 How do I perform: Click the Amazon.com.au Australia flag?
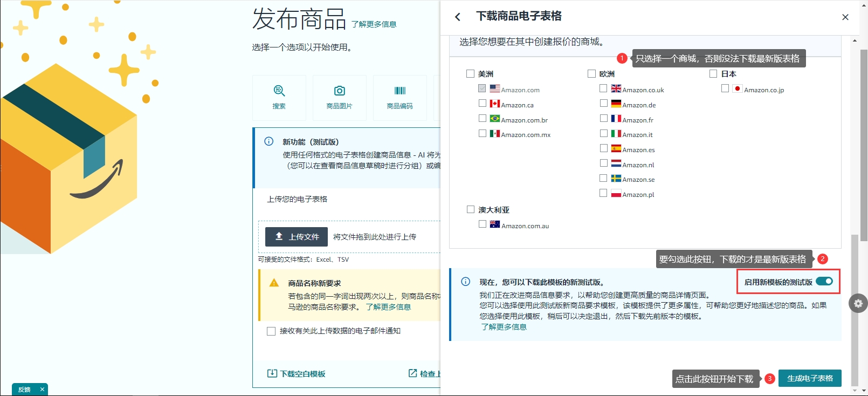[495, 224]
